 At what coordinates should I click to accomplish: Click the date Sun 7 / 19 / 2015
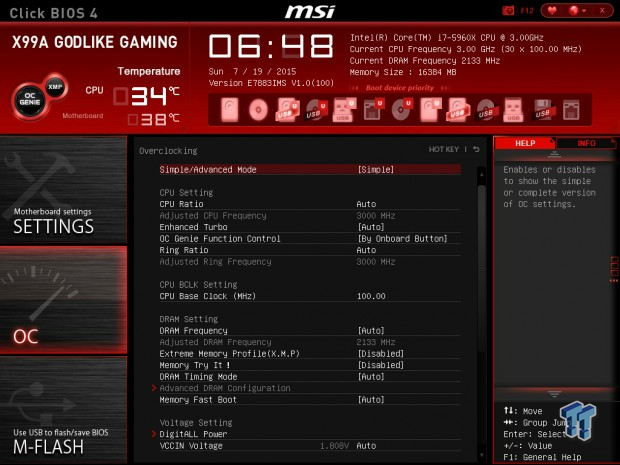click(x=252, y=72)
